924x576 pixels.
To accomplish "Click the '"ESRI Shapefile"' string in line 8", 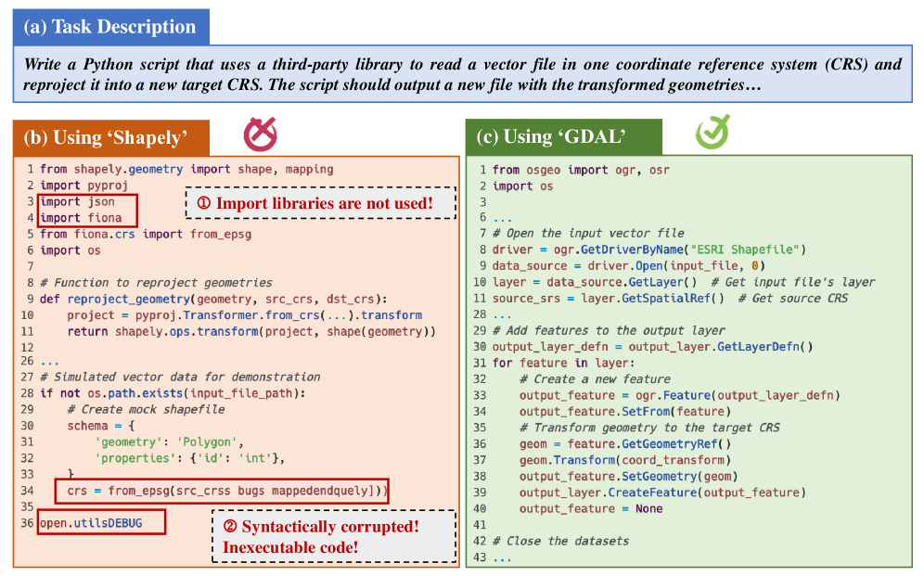I will pos(744,250).
